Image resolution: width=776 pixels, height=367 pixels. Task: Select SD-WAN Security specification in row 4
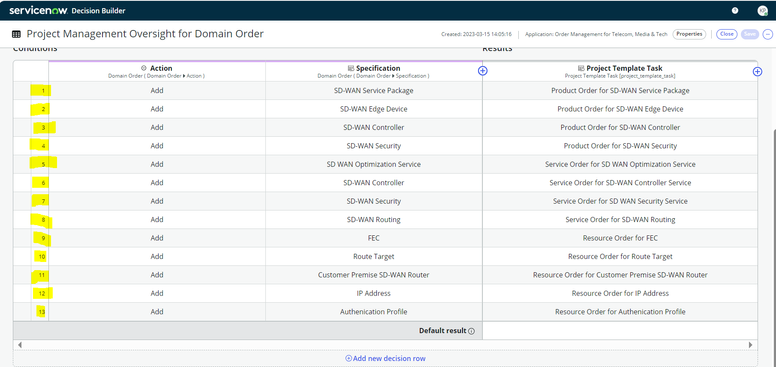point(374,146)
